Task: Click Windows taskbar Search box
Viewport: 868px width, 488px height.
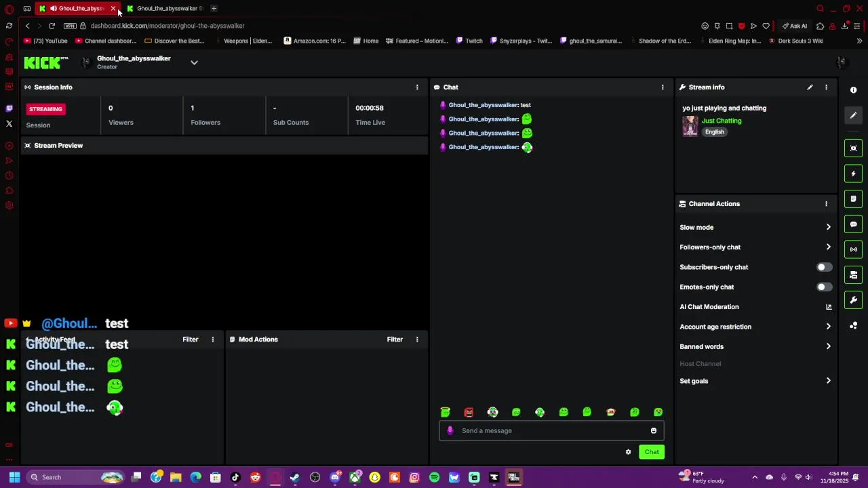Action: coord(75,477)
